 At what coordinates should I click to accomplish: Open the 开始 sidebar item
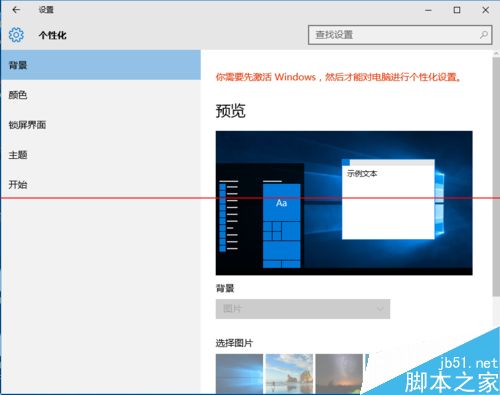click(x=101, y=184)
